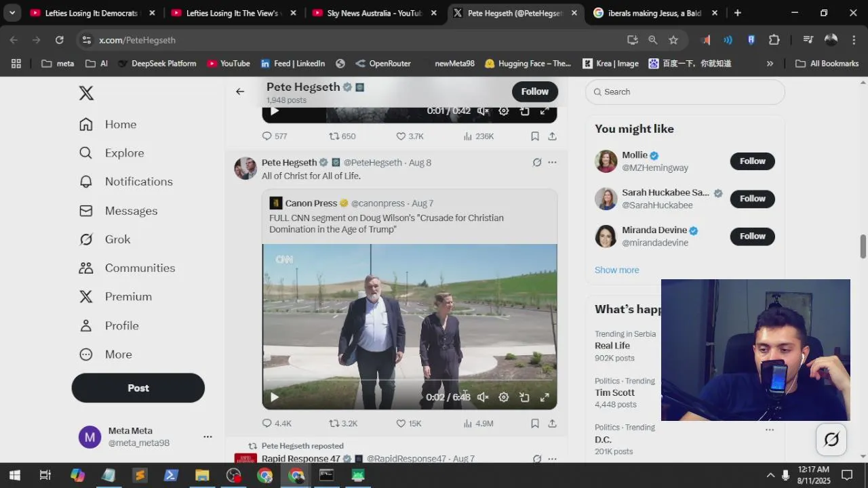The height and width of the screenshot is (488, 868).
Task: Open floating Grok button
Action: (831, 439)
